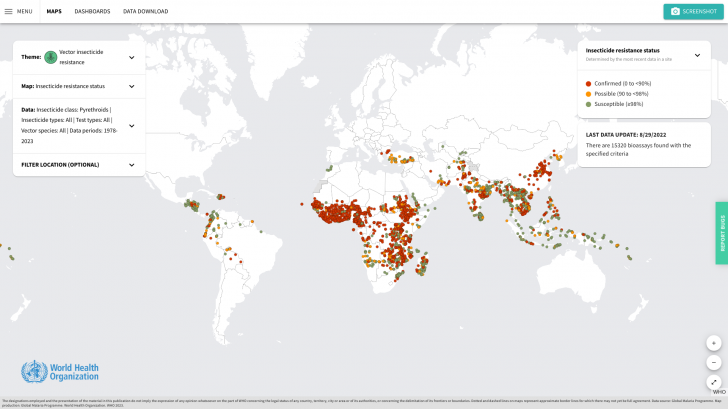The height and width of the screenshot is (409, 728).
Task: Go to Data Download
Action: pyautogui.click(x=145, y=11)
